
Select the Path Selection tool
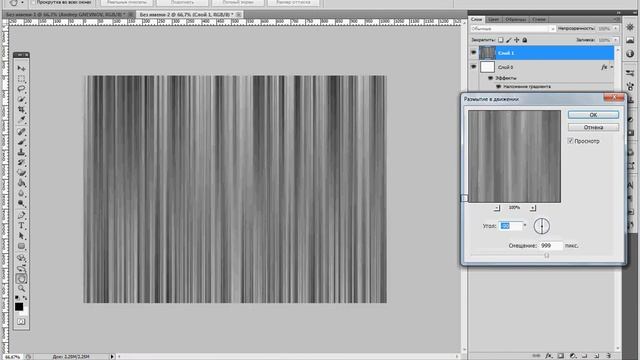[21, 236]
